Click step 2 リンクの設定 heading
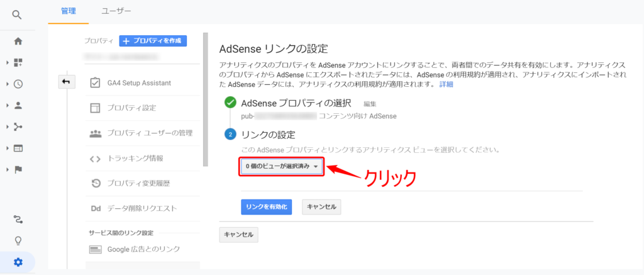 point(269,135)
